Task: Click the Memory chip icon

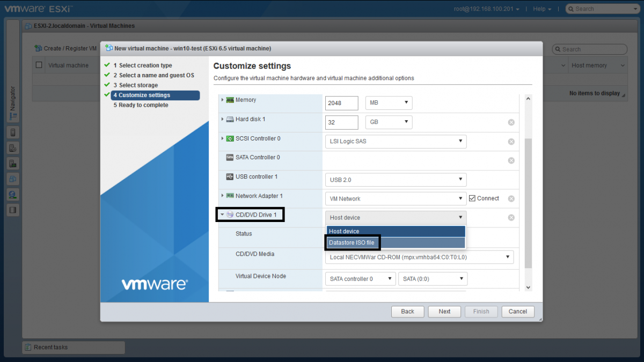Action: (x=230, y=100)
